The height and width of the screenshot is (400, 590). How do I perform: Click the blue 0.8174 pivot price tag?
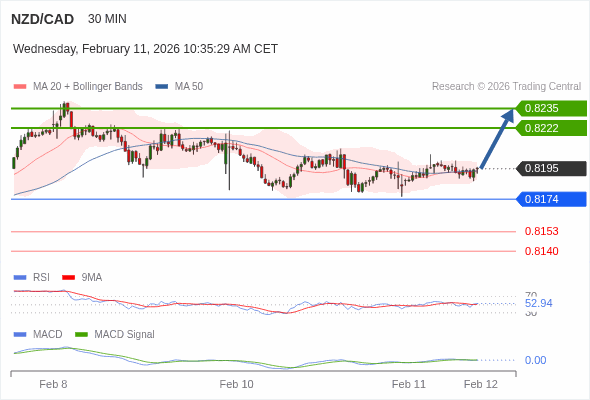coord(551,199)
